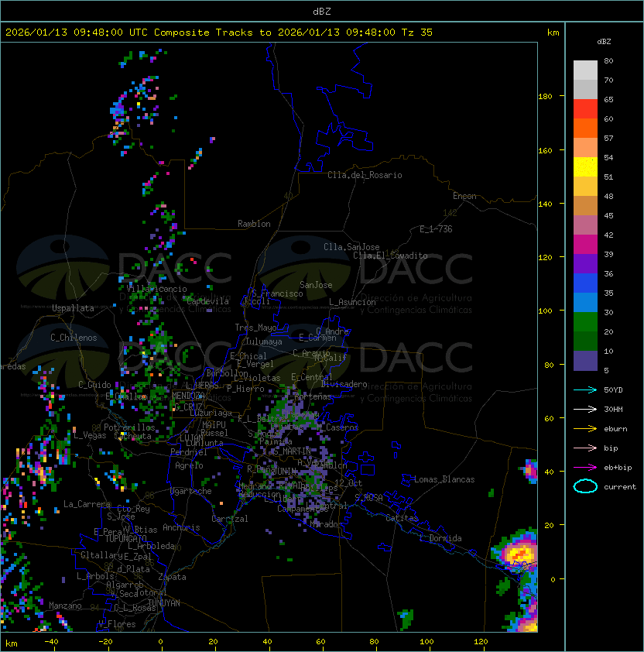This screenshot has height=652, width=644.
Task: Click the intense storm cell core at lower right
Action: click(520, 554)
